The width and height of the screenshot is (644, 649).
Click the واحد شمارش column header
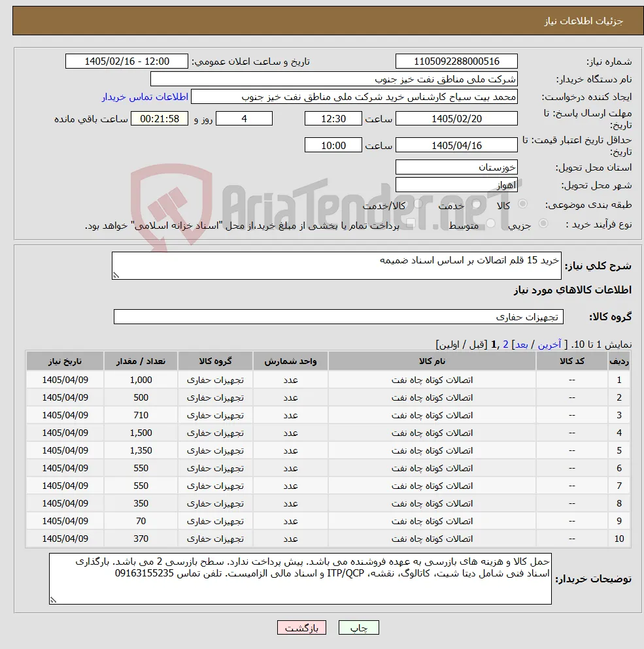290,361
